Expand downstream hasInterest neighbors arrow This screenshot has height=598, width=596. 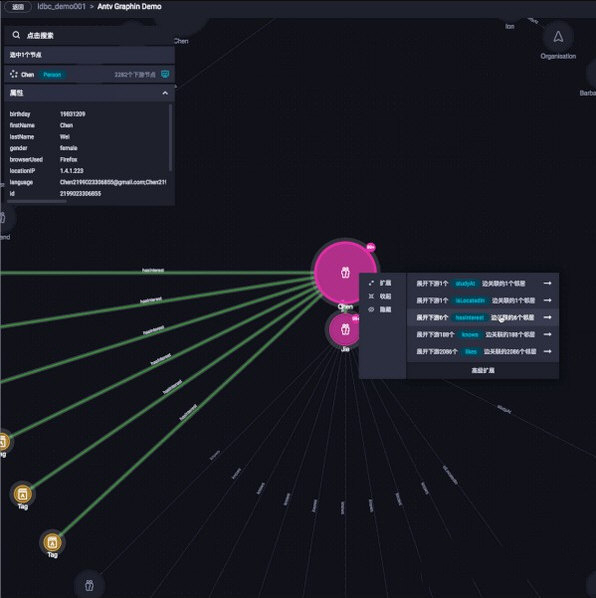coord(547,317)
